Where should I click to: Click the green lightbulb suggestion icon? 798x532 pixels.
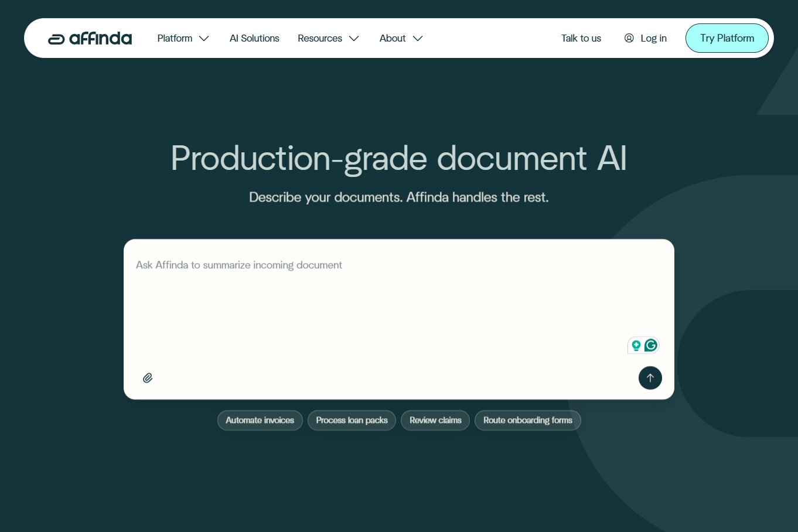pos(636,346)
